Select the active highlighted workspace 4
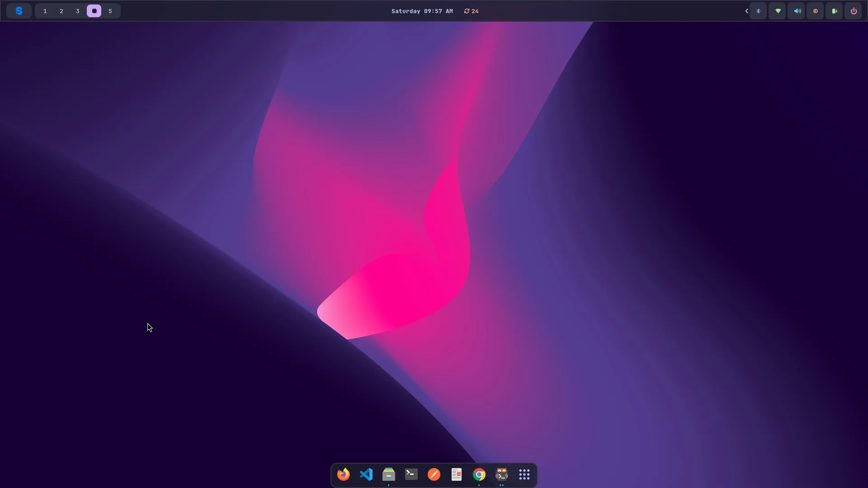868x488 pixels. coord(94,11)
